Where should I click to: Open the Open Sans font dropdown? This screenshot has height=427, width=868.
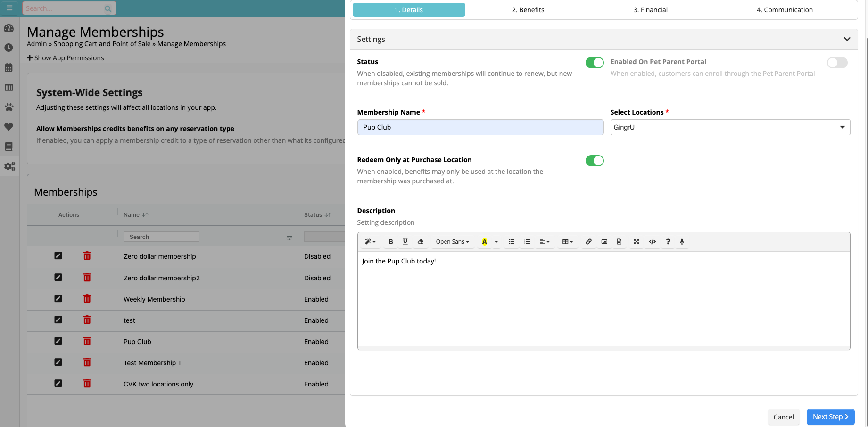click(452, 242)
